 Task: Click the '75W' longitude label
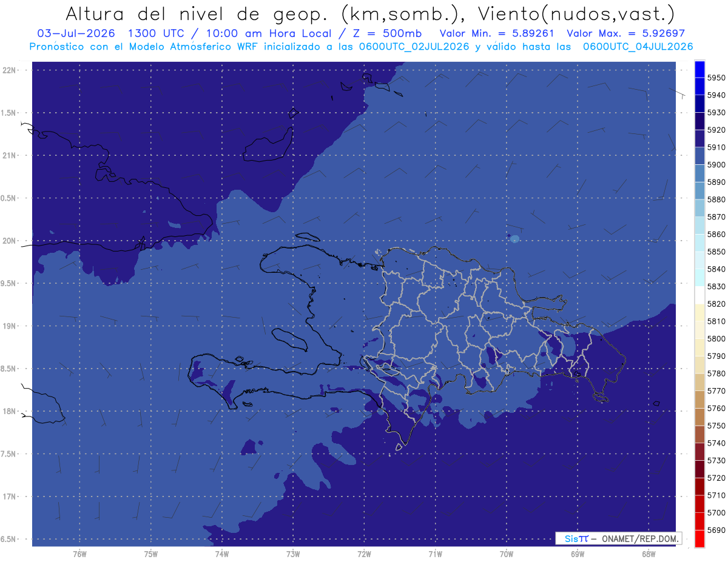point(151,554)
